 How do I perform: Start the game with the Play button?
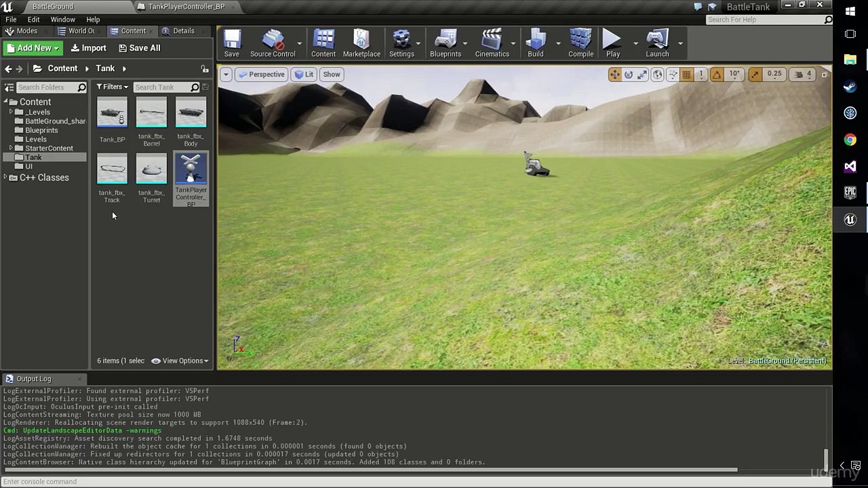click(613, 43)
